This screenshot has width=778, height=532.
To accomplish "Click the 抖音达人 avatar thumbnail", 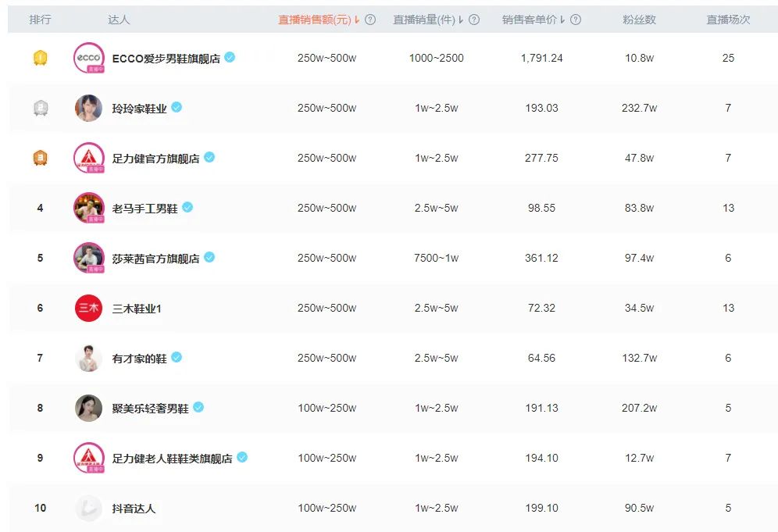I will (x=88, y=508).
